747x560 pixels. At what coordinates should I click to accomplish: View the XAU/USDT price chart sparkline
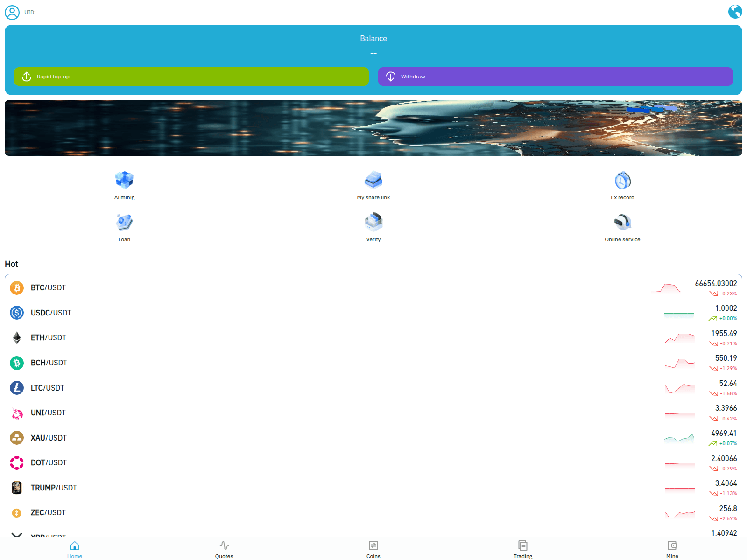679,438
